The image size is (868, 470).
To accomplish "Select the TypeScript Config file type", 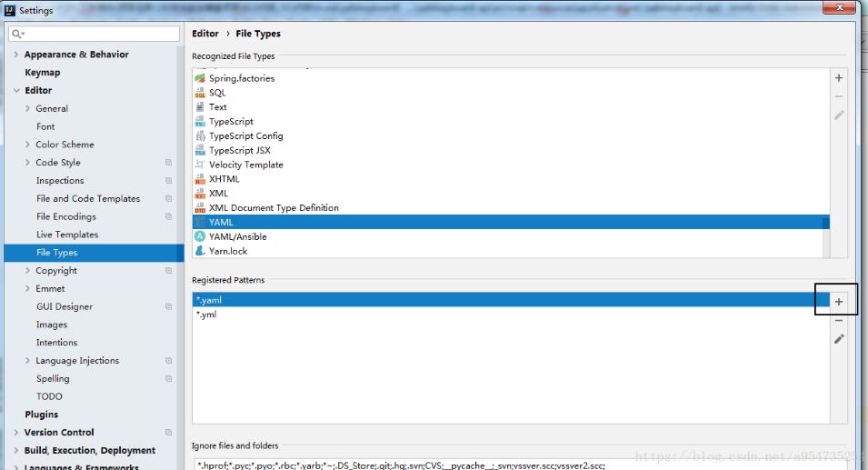I will (245, 135).
